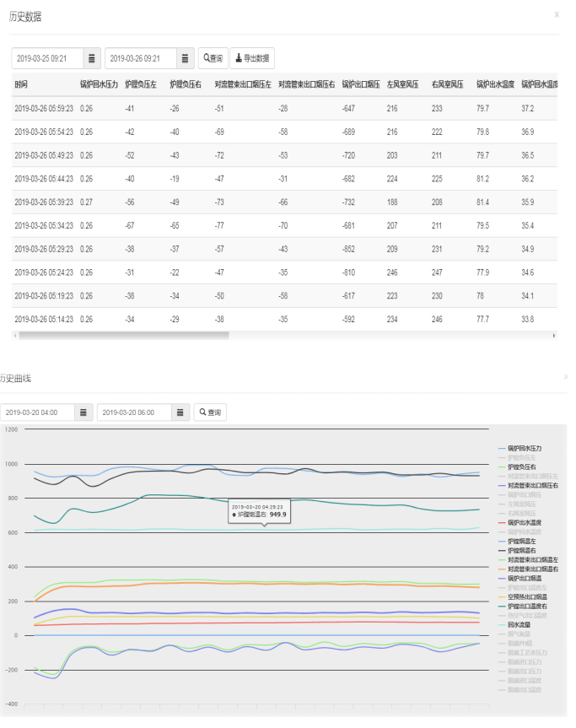Click the 查询 search button in 历史数据
This screenshot has height=728, width=576.
point(213,58)
